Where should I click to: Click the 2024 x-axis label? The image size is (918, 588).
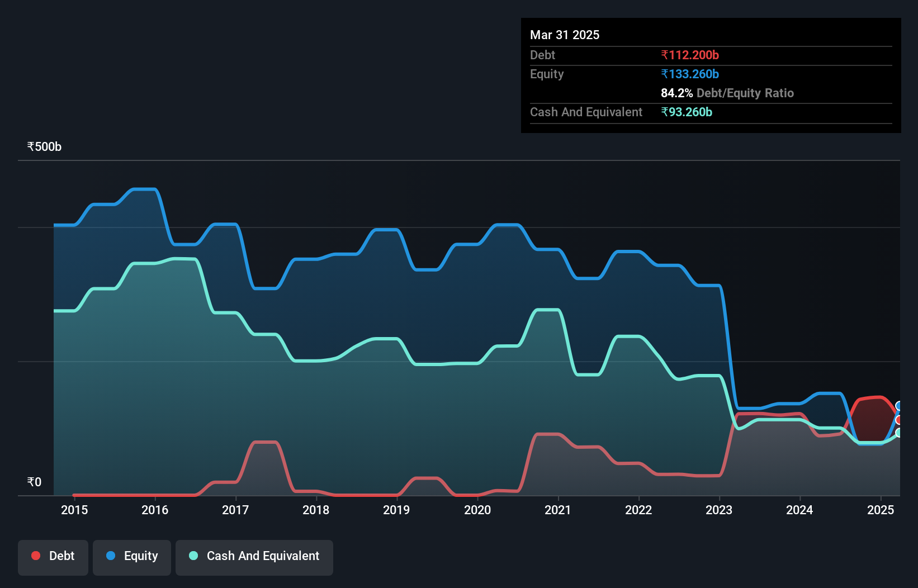tap(799, 510)
